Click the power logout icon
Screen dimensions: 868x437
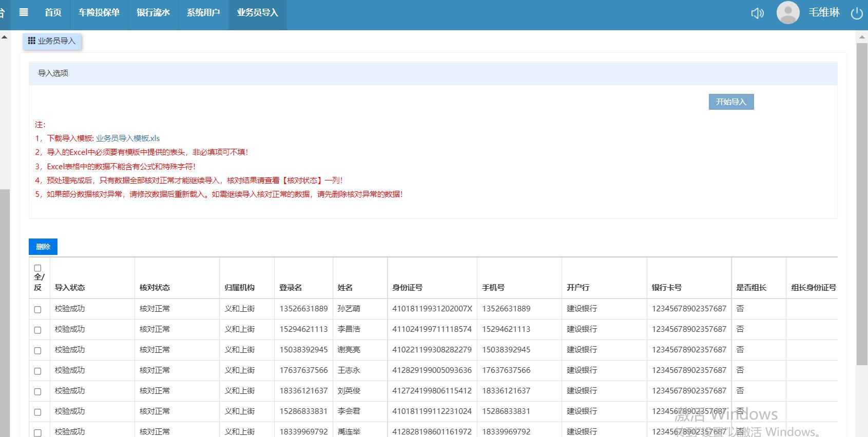[857, 13]
